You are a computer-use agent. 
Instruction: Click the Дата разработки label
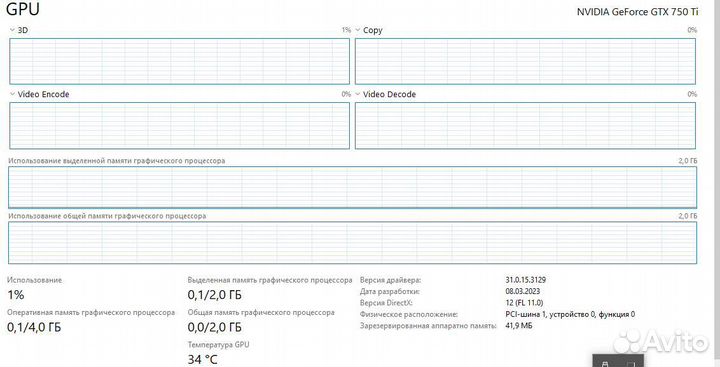pyautogui.click(x=390, y=291)
